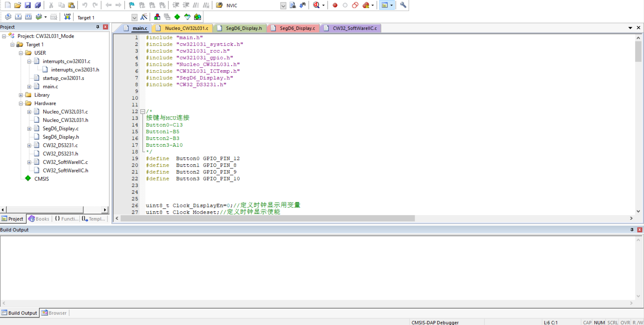The height and width of the screenshot is (325, 644).
Task: Close the active editor document
Action: [x=638, y=28]
